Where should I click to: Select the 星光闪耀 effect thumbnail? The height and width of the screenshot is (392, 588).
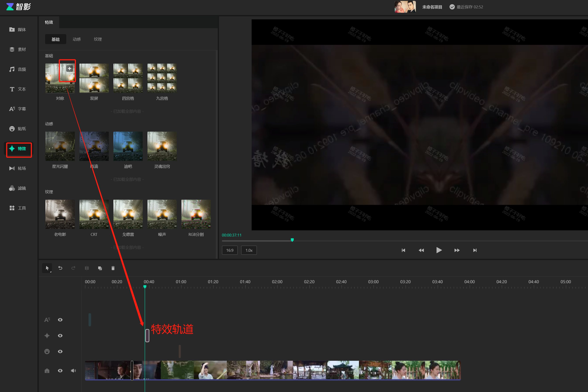point(60,146)
